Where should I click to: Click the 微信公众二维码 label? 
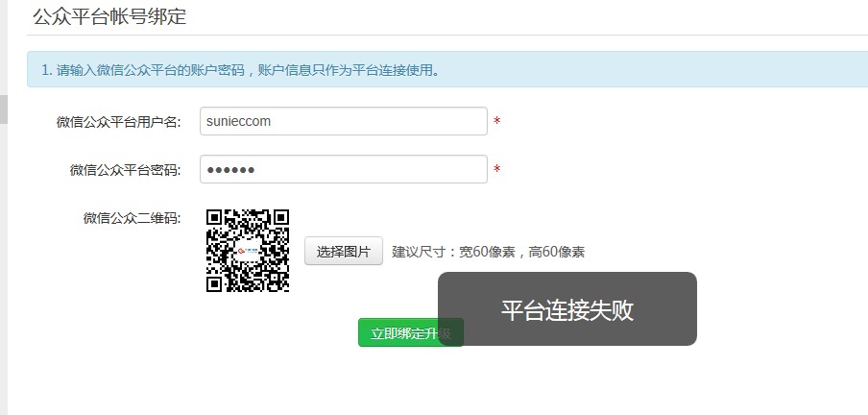132,218
